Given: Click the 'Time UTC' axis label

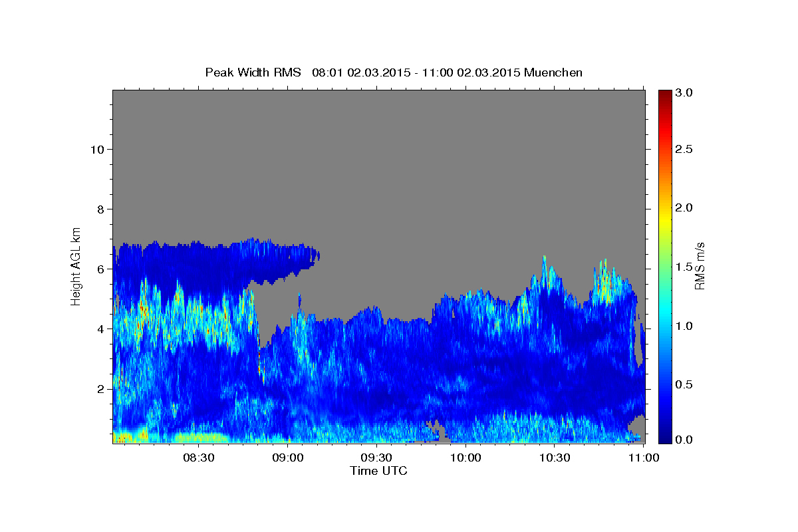Looking at the screenshot, I should click(x=378, y=471).
